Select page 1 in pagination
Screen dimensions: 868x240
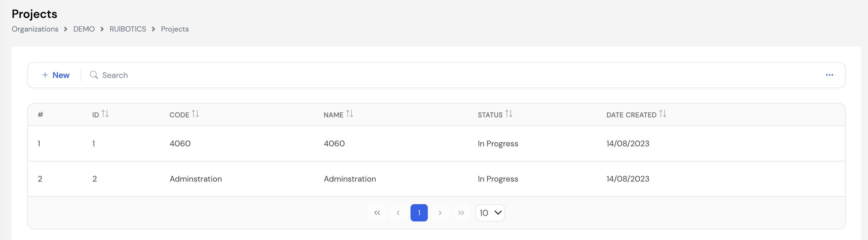coord(419,213)
